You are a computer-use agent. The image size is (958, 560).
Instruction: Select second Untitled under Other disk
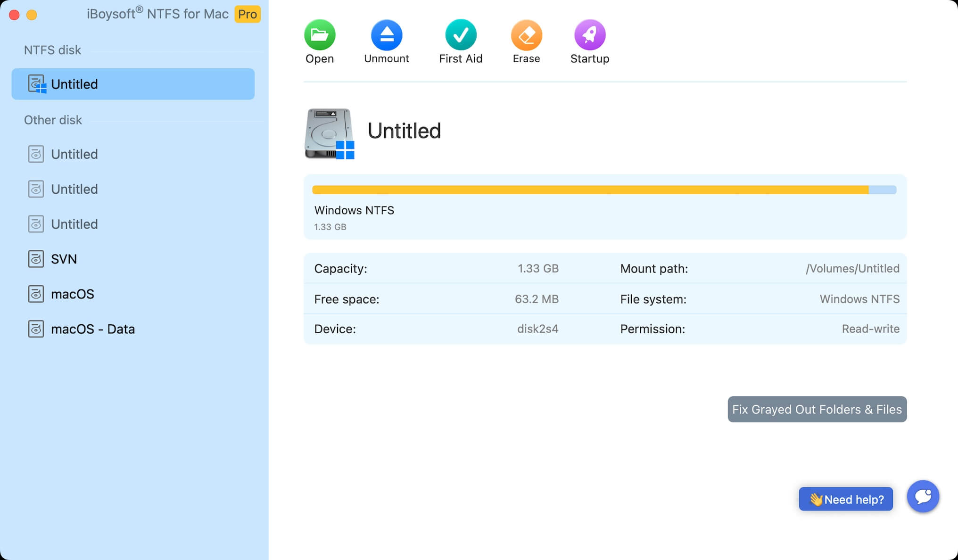pos(74,189)
